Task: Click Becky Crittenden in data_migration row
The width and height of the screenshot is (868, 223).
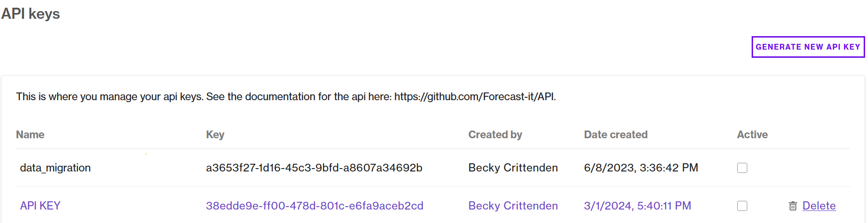Action: [513, 168]
